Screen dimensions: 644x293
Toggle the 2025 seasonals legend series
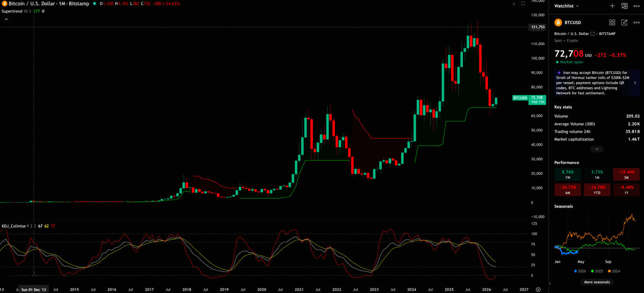[x=597, y=271]
